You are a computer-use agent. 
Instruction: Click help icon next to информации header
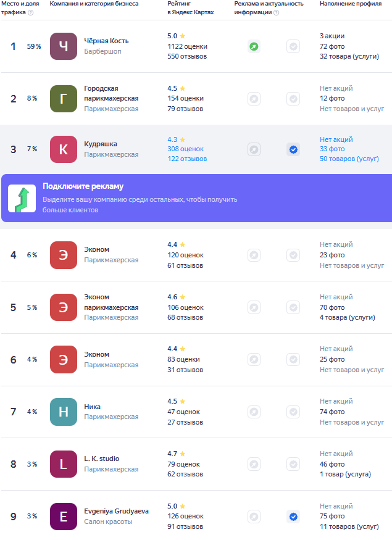pos(277,13)
